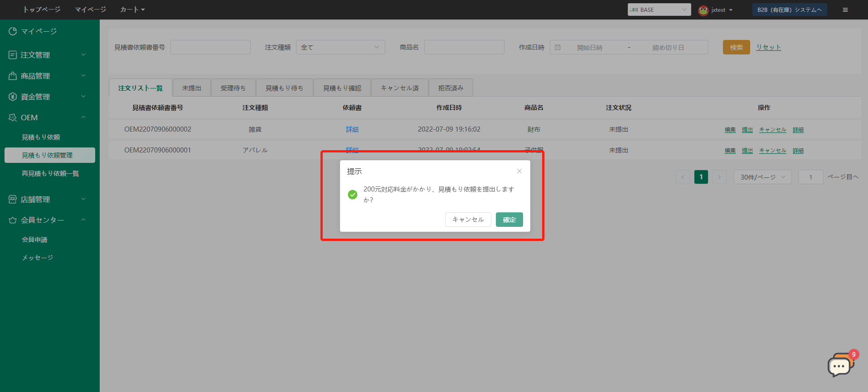The height and width of the screenshot is (392, 868).
Task: Click the 会員センター crown icon
Action: pos(13,220)
